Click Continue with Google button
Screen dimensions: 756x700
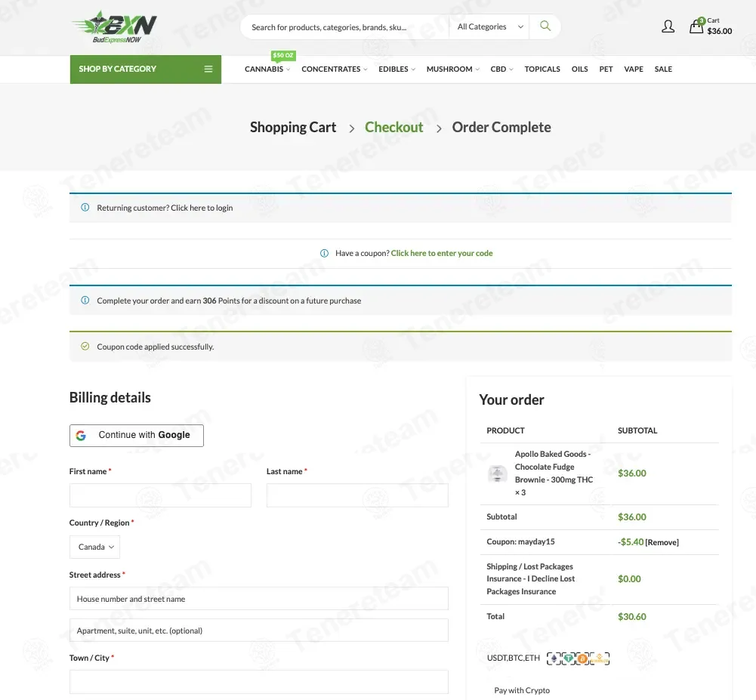137,436
